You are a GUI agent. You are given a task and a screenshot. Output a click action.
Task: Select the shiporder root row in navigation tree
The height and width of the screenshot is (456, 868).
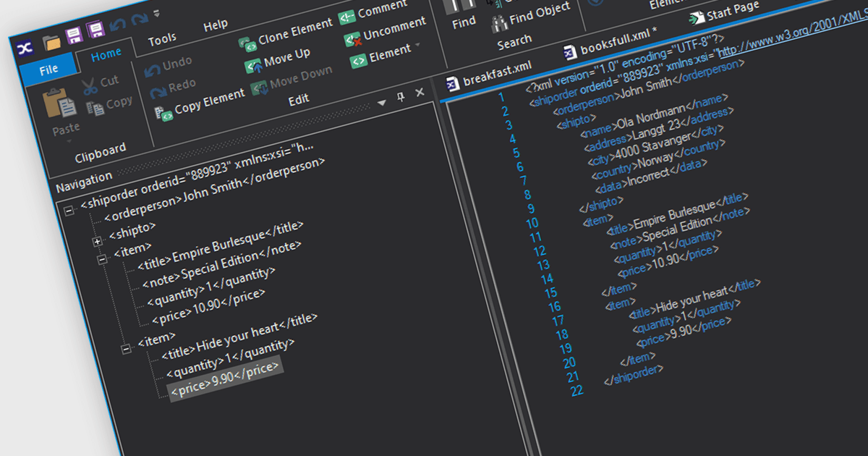(x=197, y=174)
